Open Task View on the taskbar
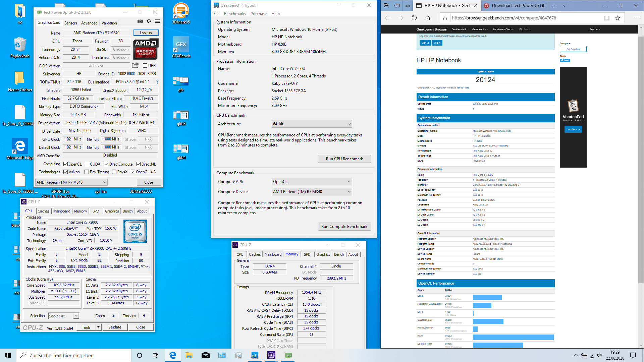 point(156,355)
